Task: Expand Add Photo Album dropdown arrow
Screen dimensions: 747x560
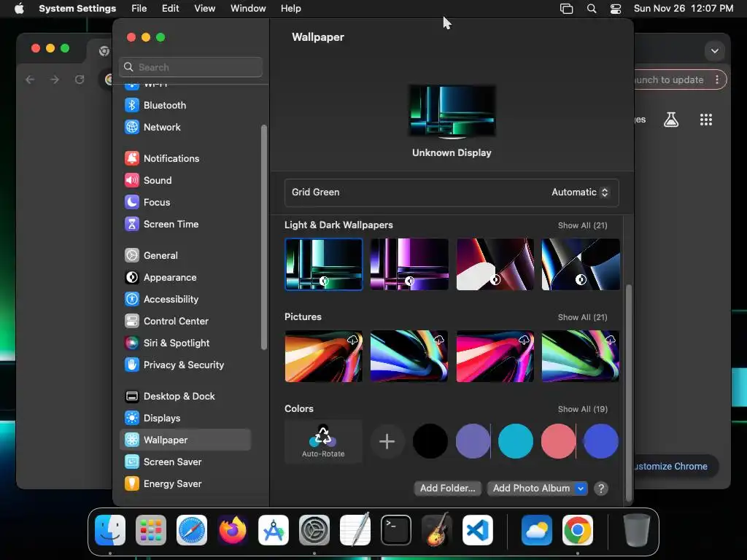Action: click(581, 489)
